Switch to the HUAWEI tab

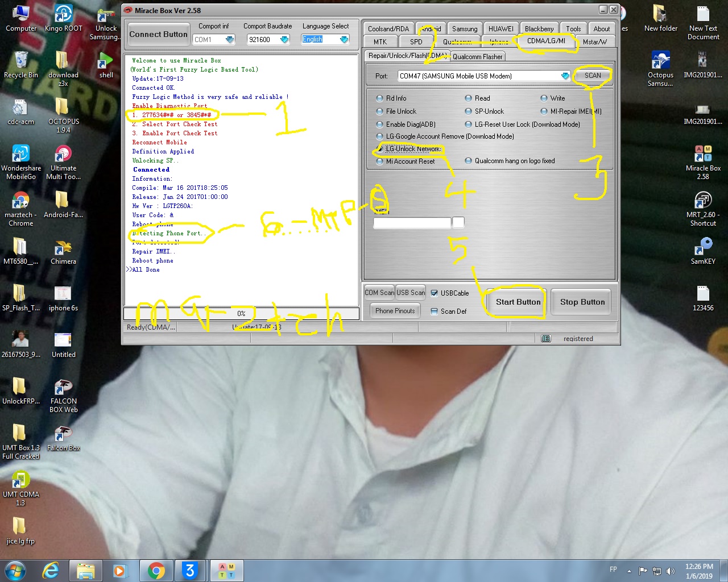[x=501, y=28]
